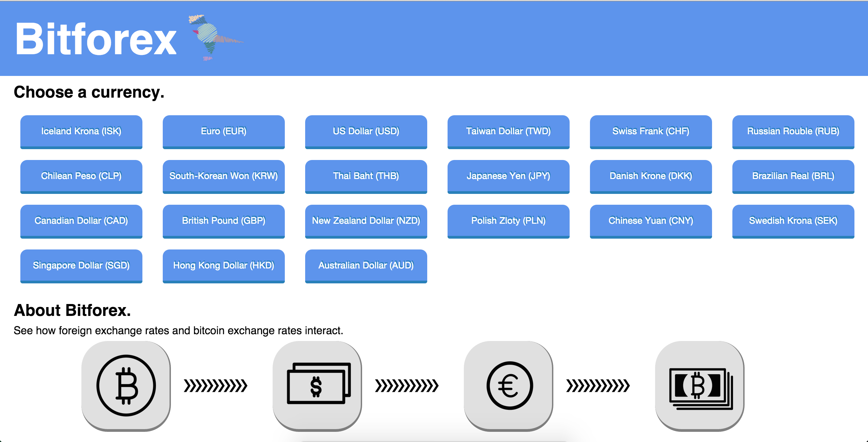Screen dimensions: 868x442
Task: Select Swiss Frank (CHF) currency
Action: click(x=651, y=131)
